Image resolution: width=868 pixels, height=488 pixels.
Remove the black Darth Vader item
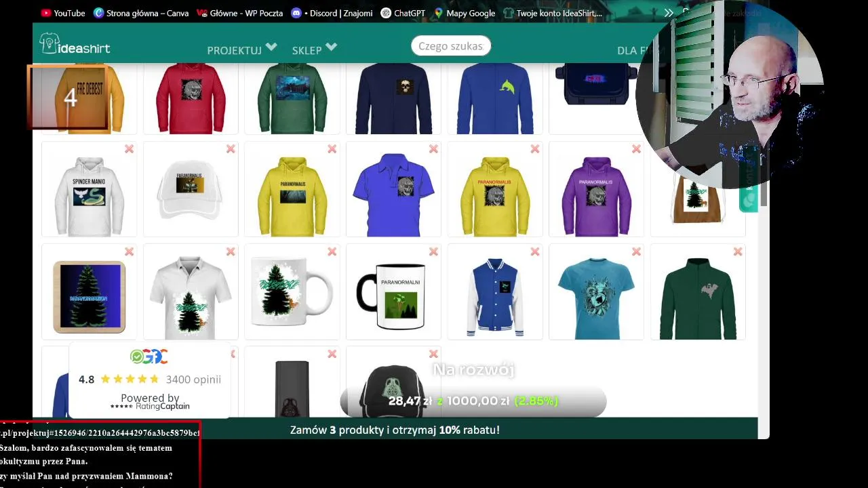click(332, 354)
